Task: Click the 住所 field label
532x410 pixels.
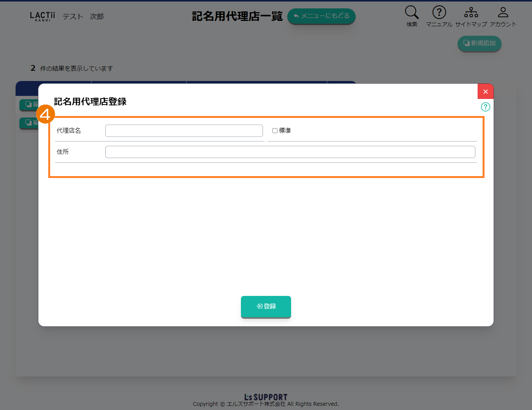Action: (63, 152)
